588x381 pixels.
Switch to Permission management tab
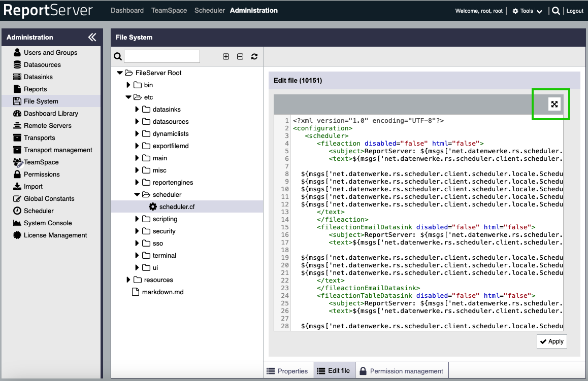[x=401, y=371]
